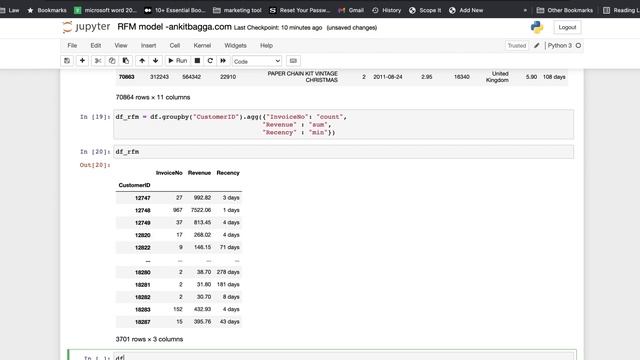The height and width of the screenshot is (360, 640).
Task: Click customer ID 18283 row label
Action: click(x=142, y=310)
